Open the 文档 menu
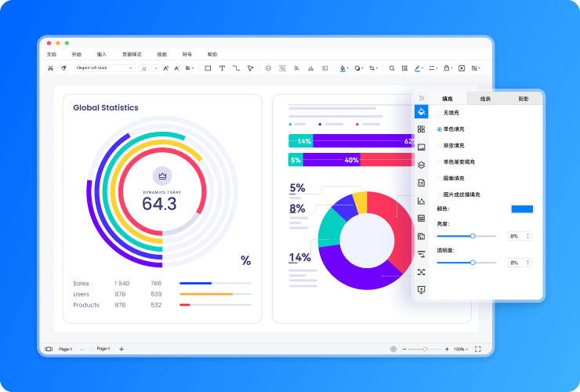Image resolution: width=580 pixels, height=392 pixels. pyautogui.click(x=52, y=54)
